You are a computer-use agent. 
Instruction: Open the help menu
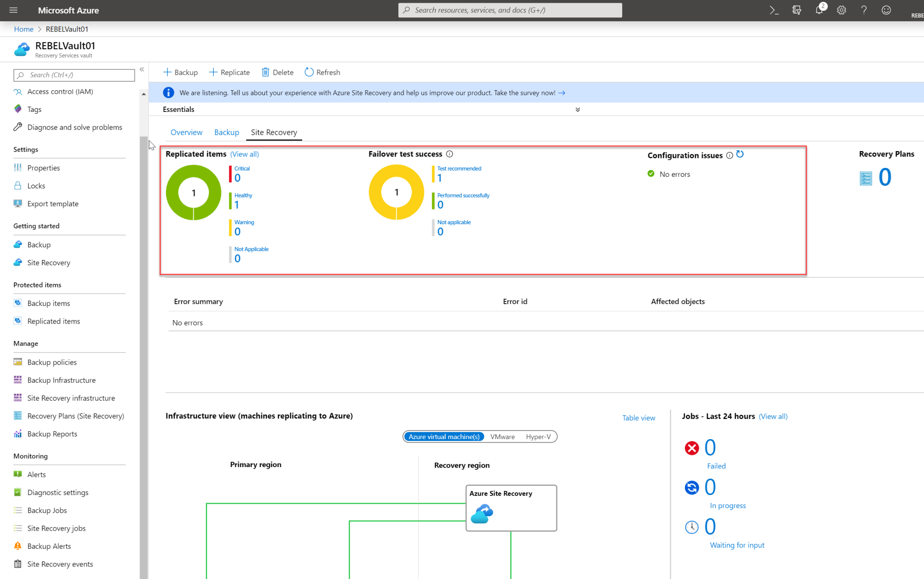pyautogui.click(x=864, y=10)
